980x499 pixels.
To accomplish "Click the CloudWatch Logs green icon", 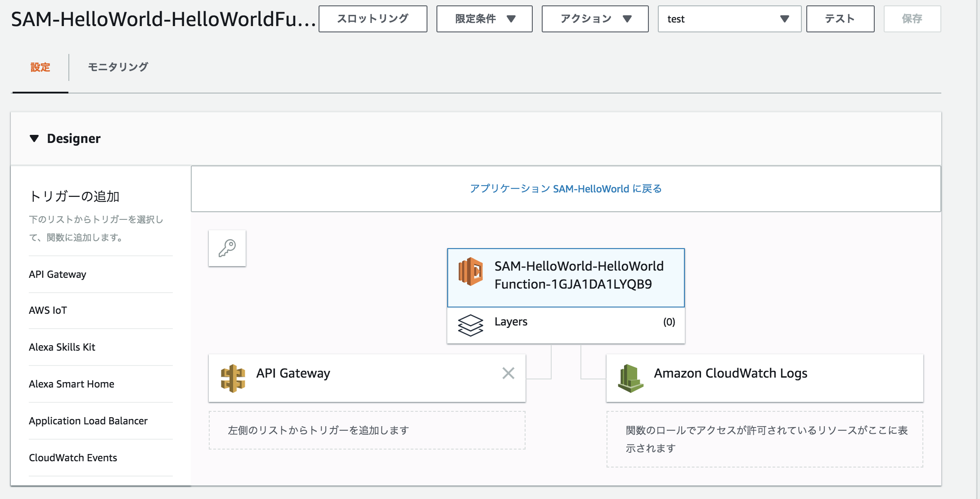I will (630, 378).
